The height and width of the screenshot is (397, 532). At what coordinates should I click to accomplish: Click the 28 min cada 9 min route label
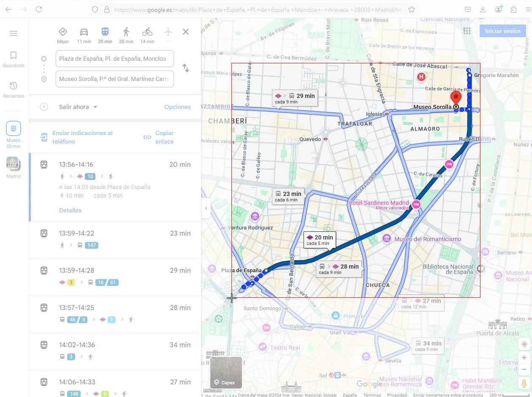339,269
